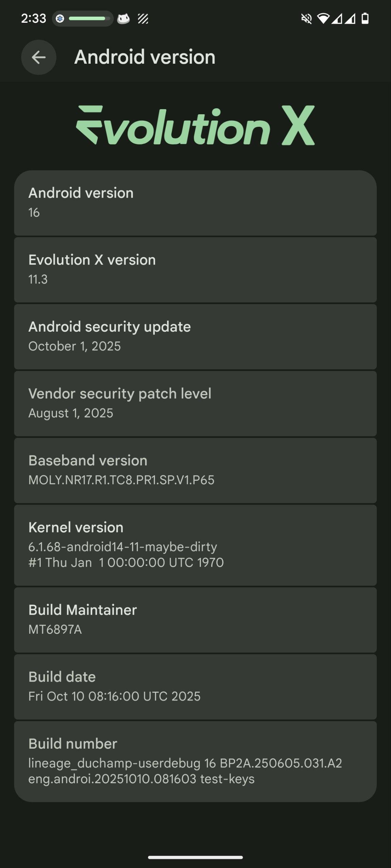
Task: Tap the Wi-Fi signal icon
Action: click(323, 19)
